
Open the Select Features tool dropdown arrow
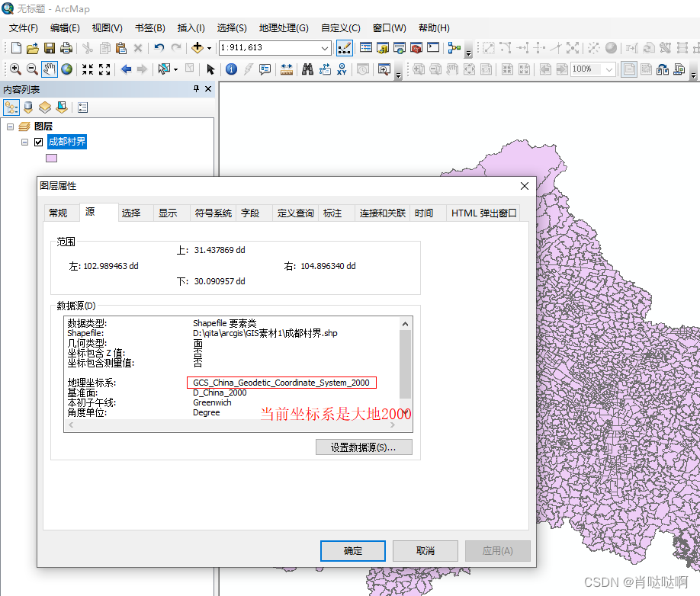[175, 69]
